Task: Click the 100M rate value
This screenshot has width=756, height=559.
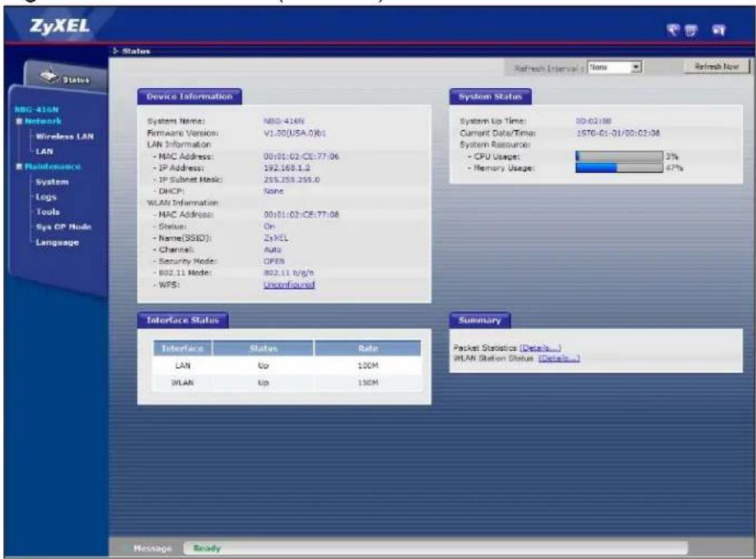Action: 368,366
